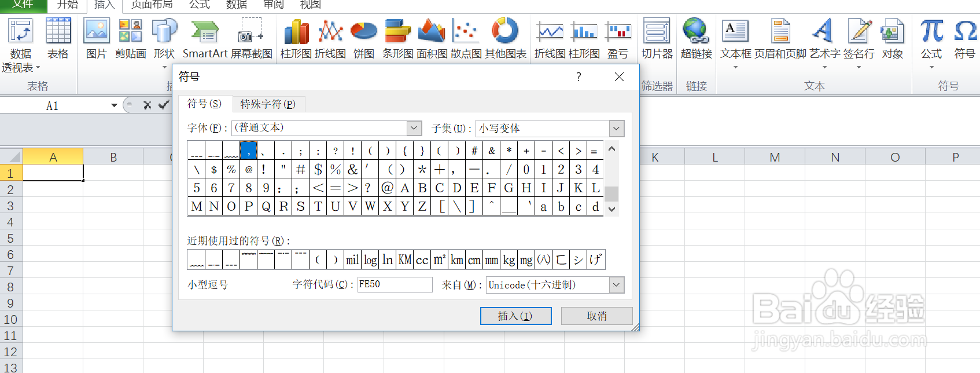Click the 插入(I) button

click(515, 316)
